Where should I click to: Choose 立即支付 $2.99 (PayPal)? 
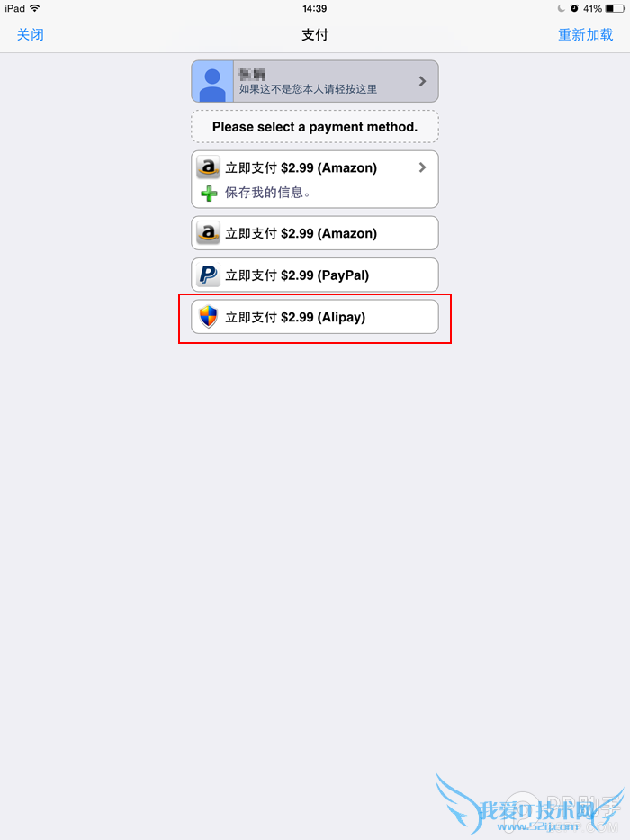pos(315,275)
